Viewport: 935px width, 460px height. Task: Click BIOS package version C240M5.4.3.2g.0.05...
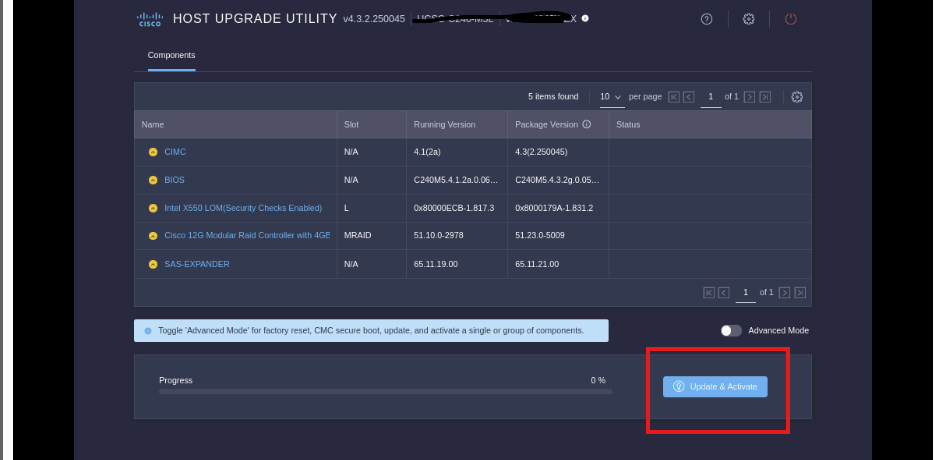click(x=557, y=180)
